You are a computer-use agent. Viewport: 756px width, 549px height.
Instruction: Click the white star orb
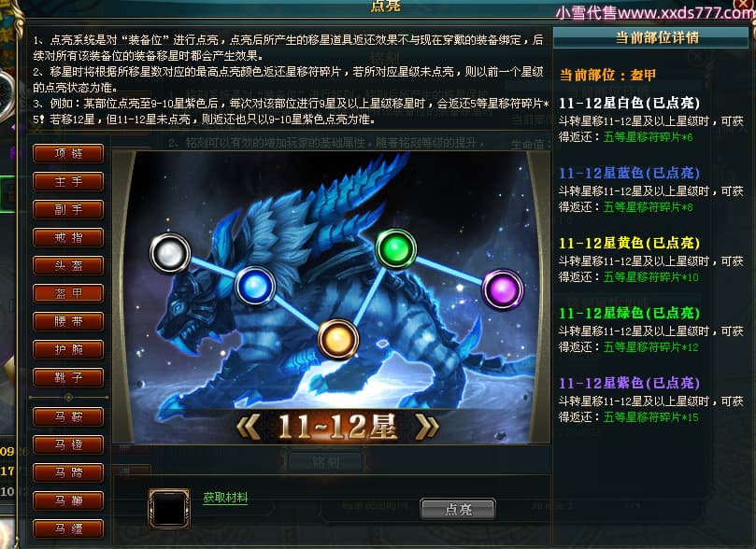170,253
